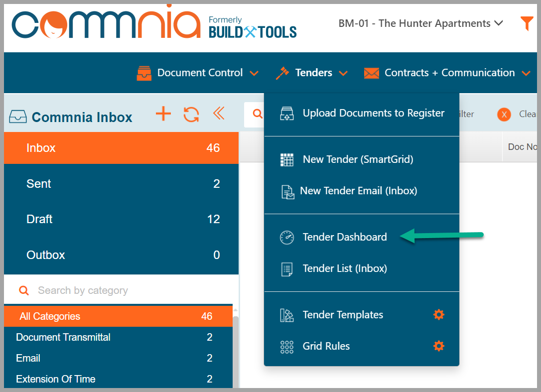This screenshot has width=541, height=392.
Task: Open Tender List (Inbox)
Action: pyautogui.click(x=362, y=268)
